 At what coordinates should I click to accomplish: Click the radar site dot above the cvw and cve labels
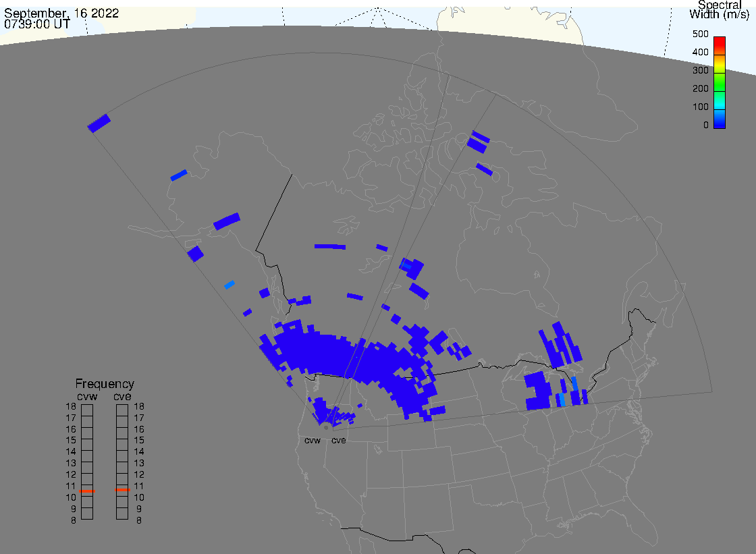(x=326, y=428)
